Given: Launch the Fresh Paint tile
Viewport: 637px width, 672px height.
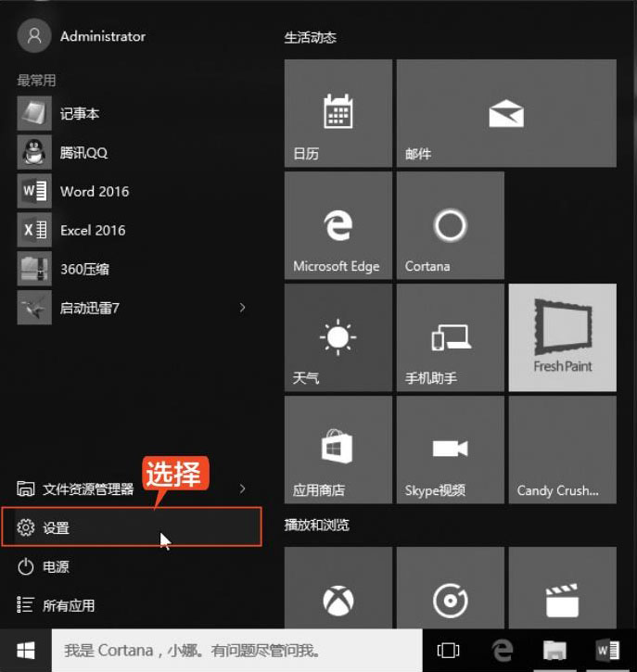Looking at the screenshot, I should [x=563, y=337].
